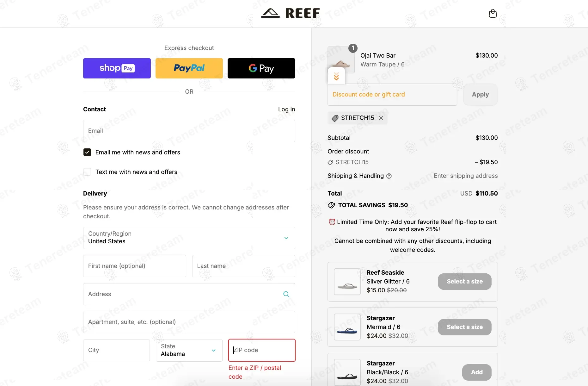The height and width of the screenshot is (386, 588).
Task: Click the REEF logo in header
Action: tap(291, 13)
